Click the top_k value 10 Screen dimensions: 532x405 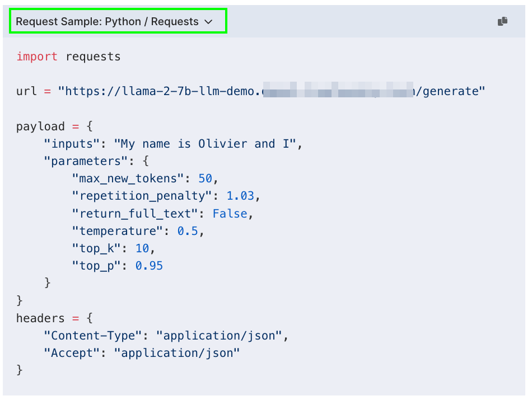pos(142,248)
